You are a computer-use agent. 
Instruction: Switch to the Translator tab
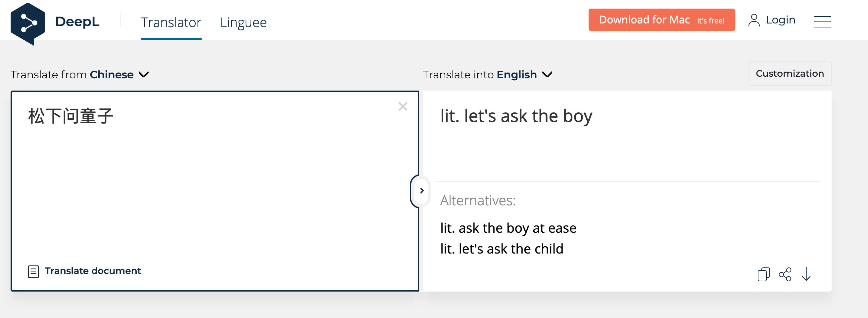pyautogui.click(x=171, y=22)
